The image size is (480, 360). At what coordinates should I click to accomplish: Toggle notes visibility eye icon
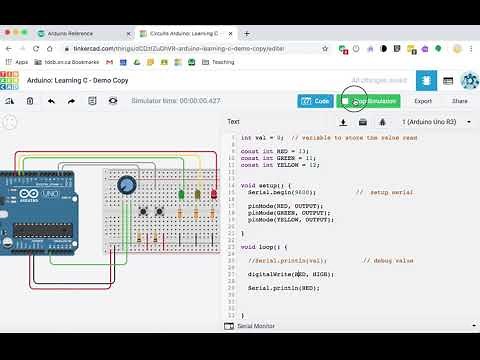tap(113, 101)
